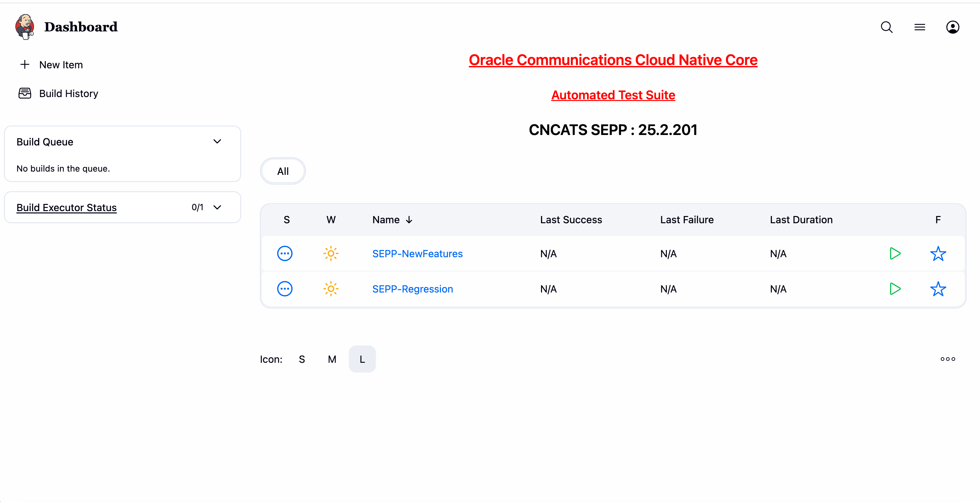
Task: Click the CNCATS SEPP : 25.2.201 version text
Action: tap(613, 130)
